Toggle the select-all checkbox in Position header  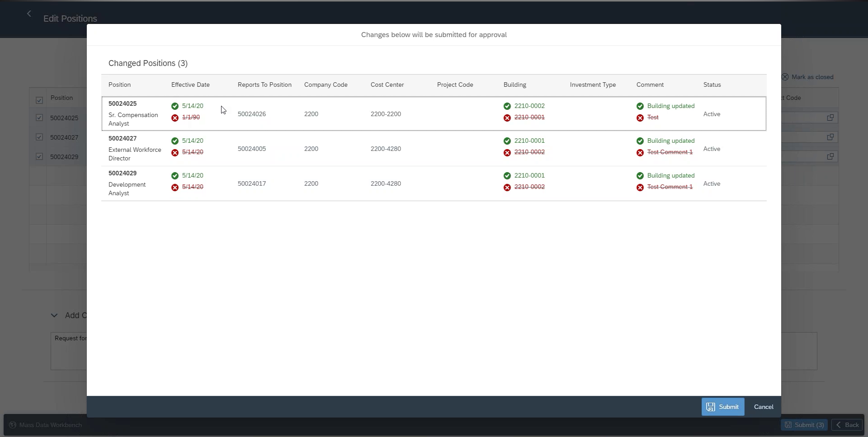click(x=39, y=100)
